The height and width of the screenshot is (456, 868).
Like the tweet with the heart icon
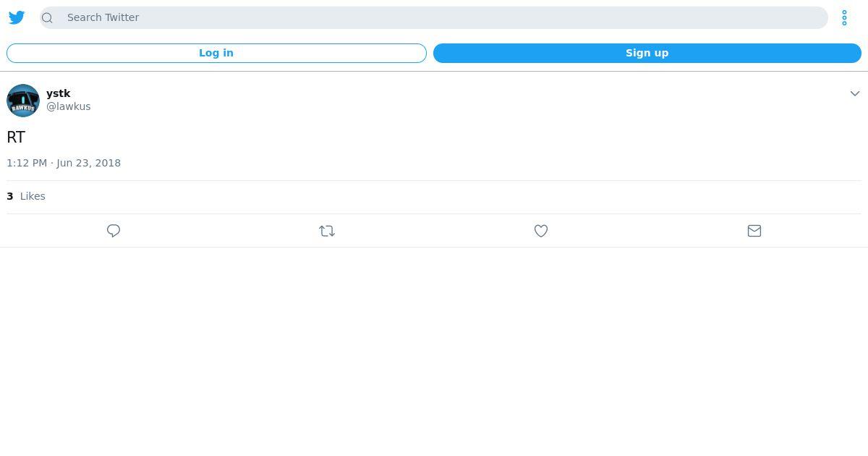click(x=541, y=231)
